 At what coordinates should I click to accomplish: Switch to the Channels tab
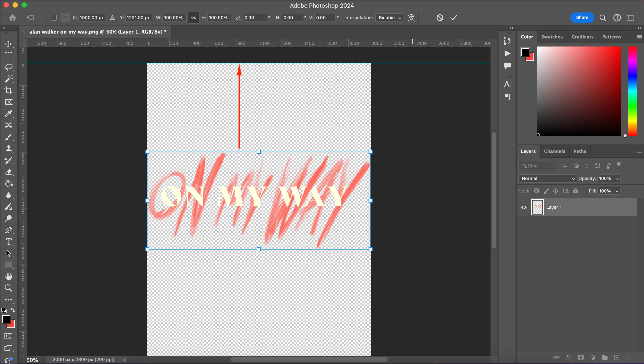(554, 151)
